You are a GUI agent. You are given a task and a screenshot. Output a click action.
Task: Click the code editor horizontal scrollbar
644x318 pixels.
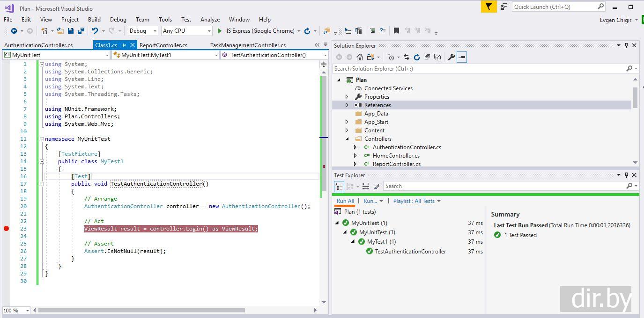pos(141,310)
